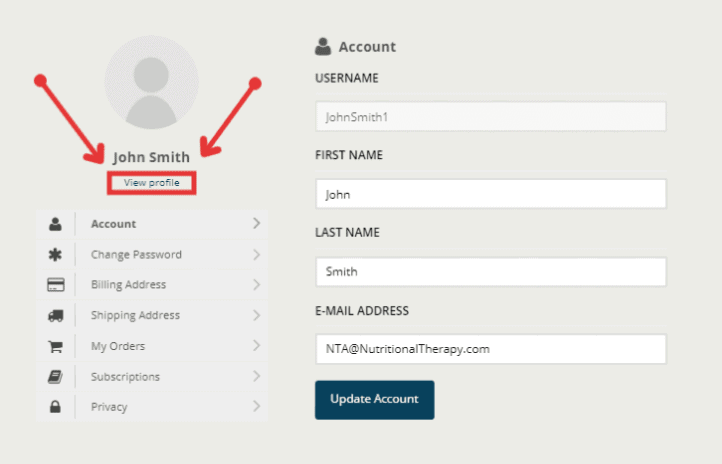
Task: Click the book icon for Subscriptions
Action: click(x=55, y=377)
